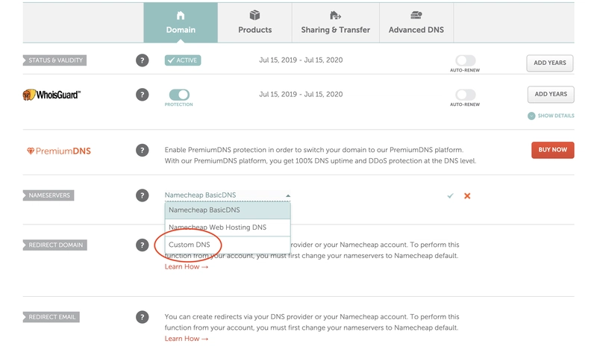This screenshot has width=597, height=364.
Task: Click Add Years for WhoisGuard
Action: 551,94
